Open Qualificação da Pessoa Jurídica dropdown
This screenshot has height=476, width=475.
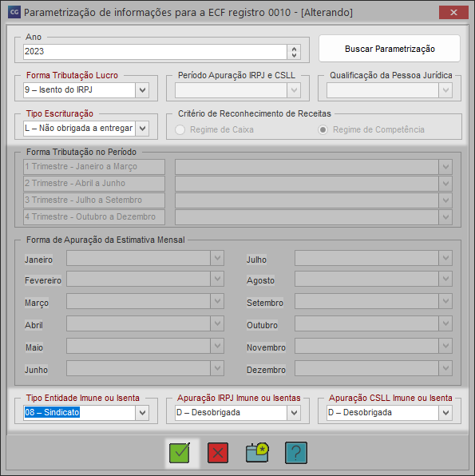pyautogui.click(x=445, y=90)
